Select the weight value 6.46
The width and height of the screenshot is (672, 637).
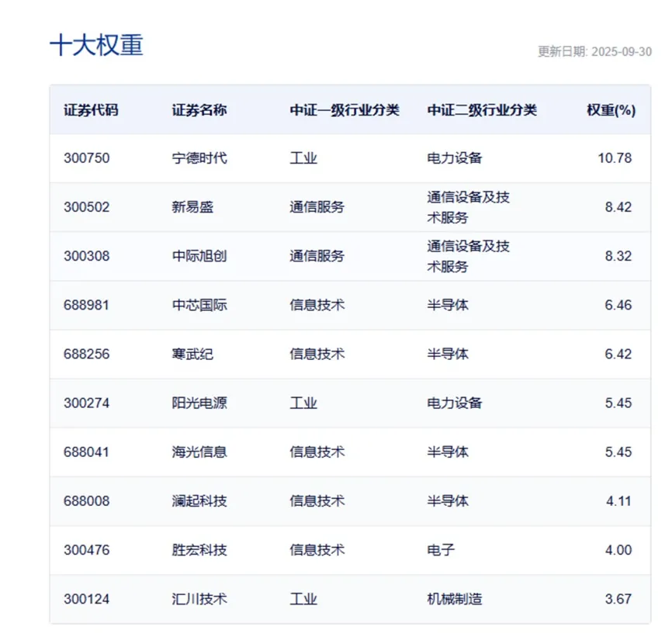point(618,305)
